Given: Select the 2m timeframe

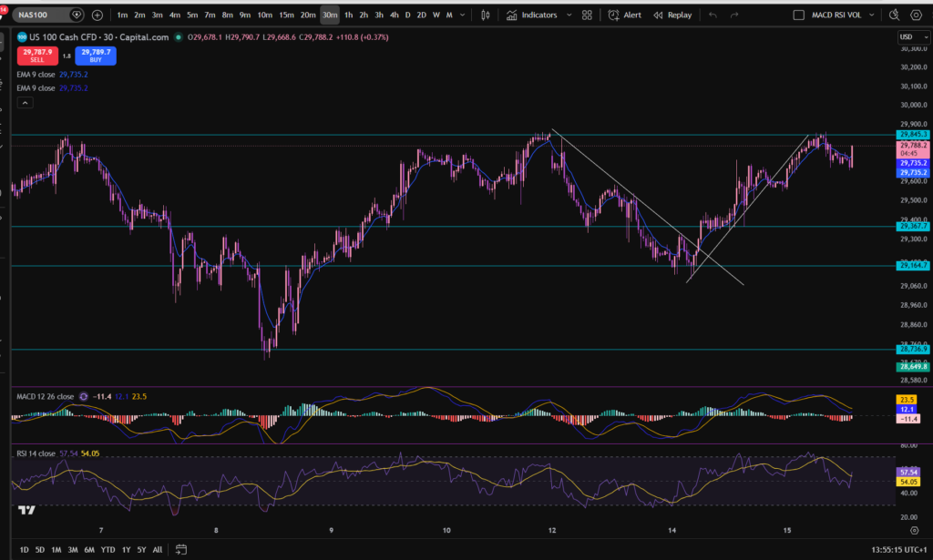Looking at the screenshot, I should 139,15.
